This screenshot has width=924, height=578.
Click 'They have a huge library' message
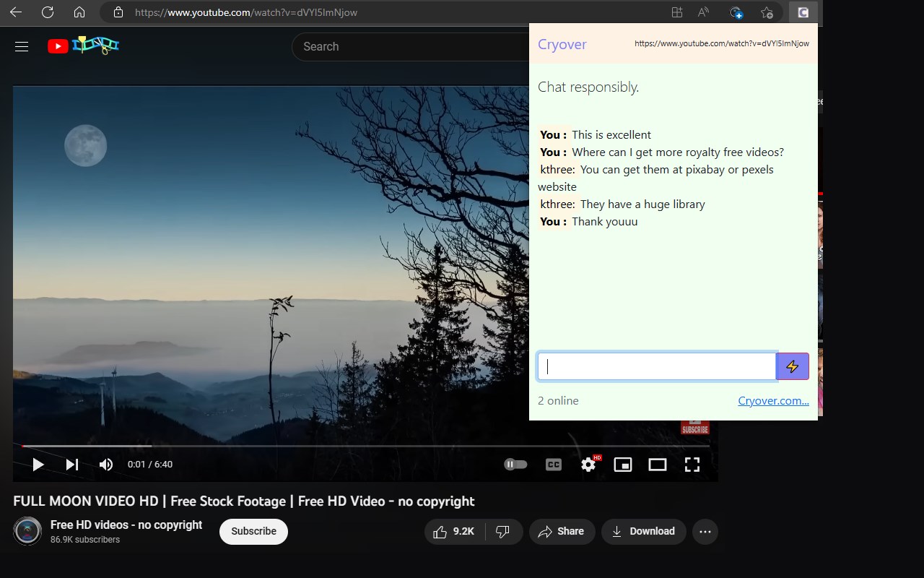[642, 204]
